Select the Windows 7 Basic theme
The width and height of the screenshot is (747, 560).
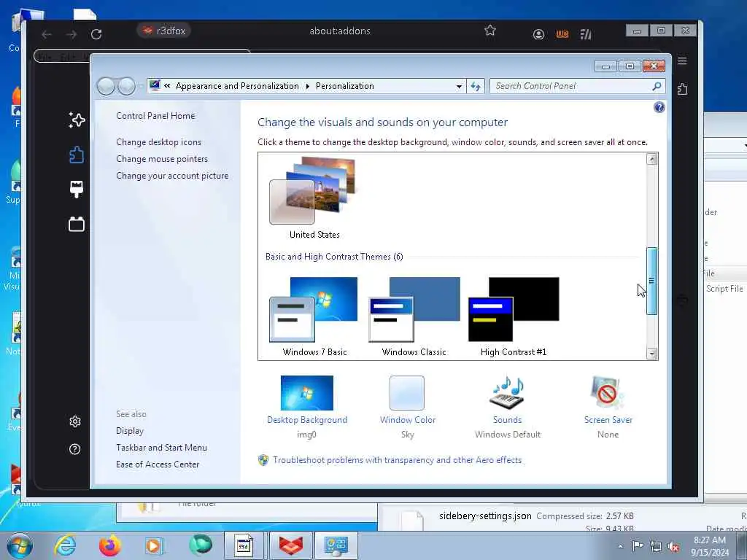click(314, 316)
